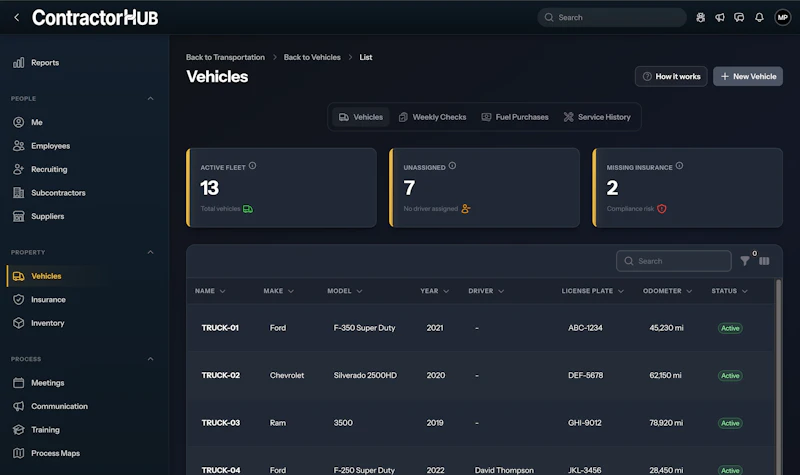Click the Subcontractors building icon in sidebar
Image resolution: width=800 pixels, height=475 pixels.
click(18, 193)
